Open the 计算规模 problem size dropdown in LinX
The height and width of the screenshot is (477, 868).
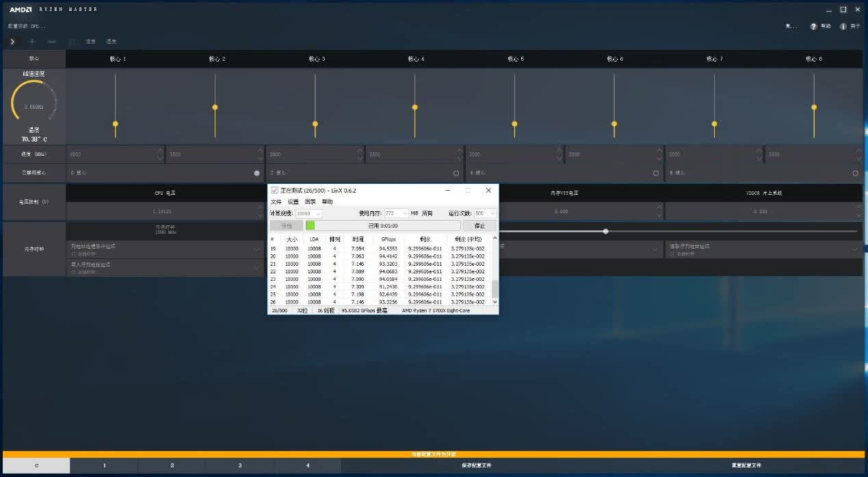(308, 213)
